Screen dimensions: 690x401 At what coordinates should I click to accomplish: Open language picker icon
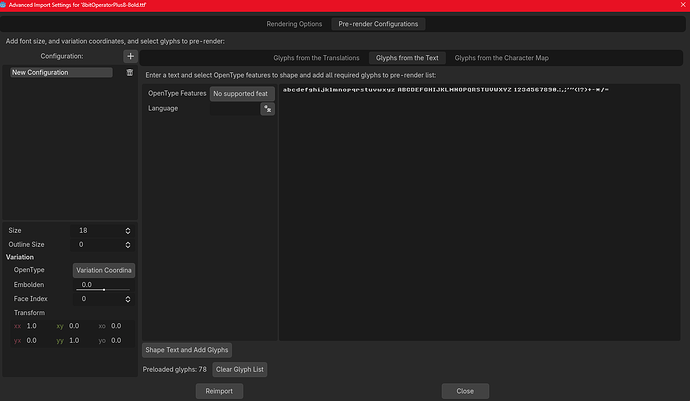coord(268,109)
